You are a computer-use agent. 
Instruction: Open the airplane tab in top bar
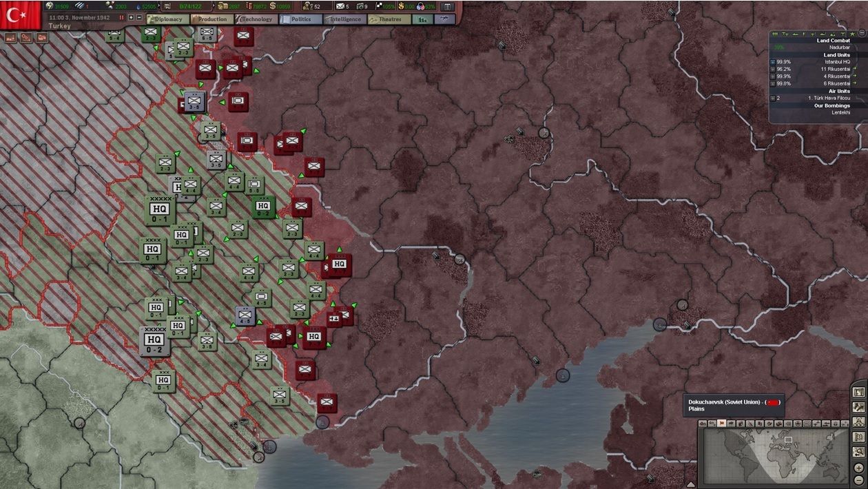(x=444, y=19)
